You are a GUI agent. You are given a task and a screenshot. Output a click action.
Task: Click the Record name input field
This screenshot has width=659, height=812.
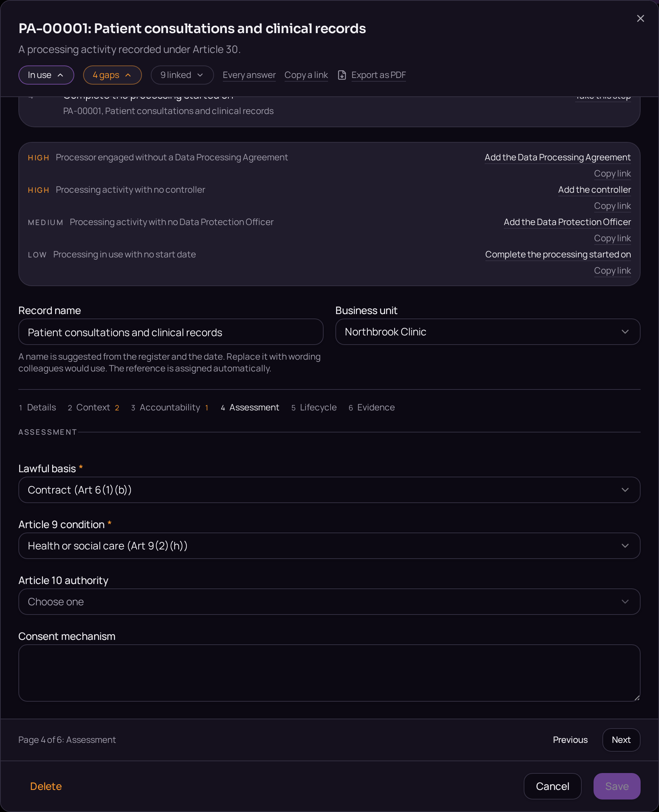tap(171, 332)
